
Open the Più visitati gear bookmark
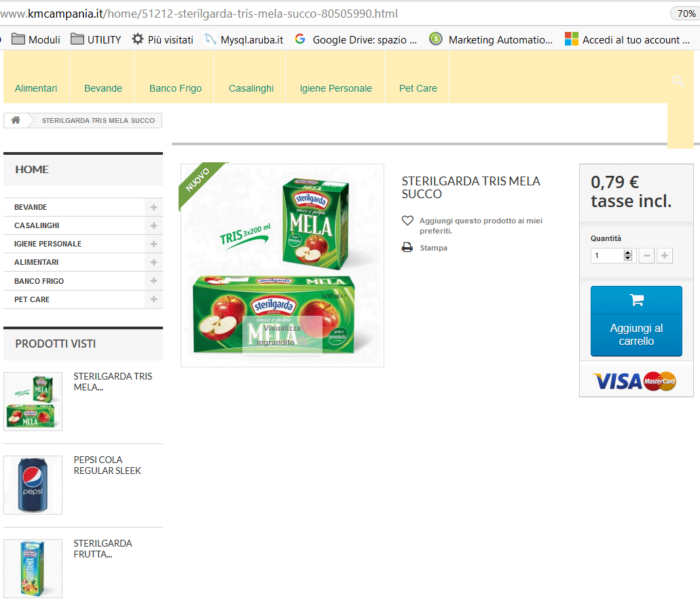(162, 40)
